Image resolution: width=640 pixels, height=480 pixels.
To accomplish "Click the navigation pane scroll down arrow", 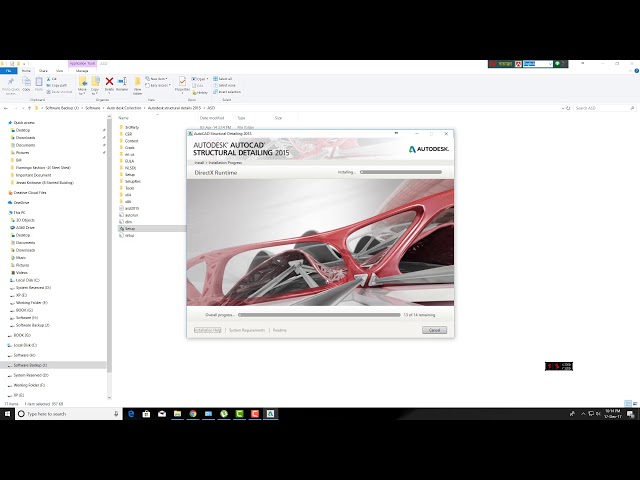I will [x=109, y=397].
